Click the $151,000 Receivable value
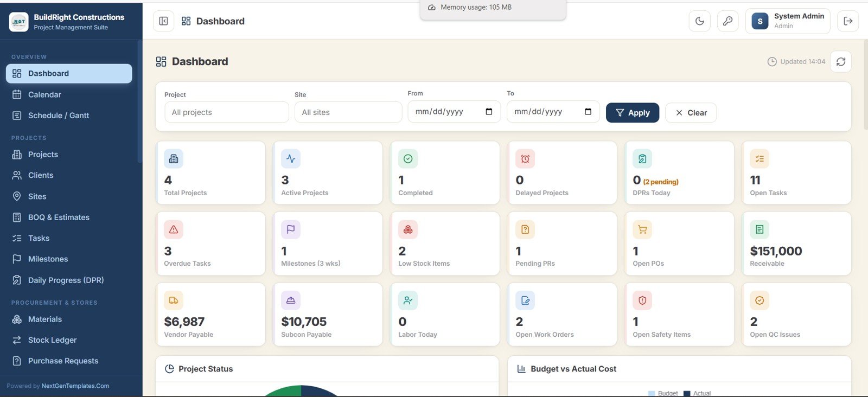Viewport: 868px width, 397px height. (x=776, y=251)
